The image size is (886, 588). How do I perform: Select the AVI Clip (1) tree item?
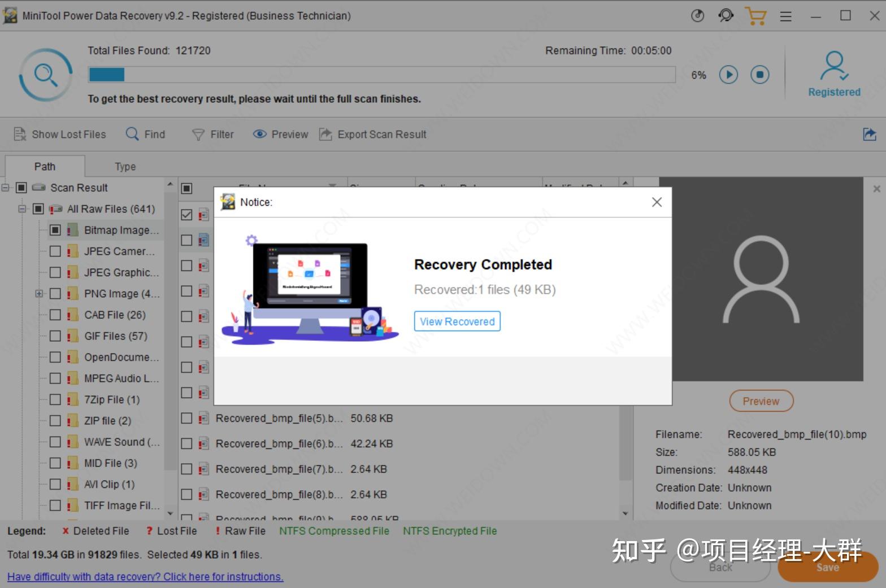click(110, 485)
